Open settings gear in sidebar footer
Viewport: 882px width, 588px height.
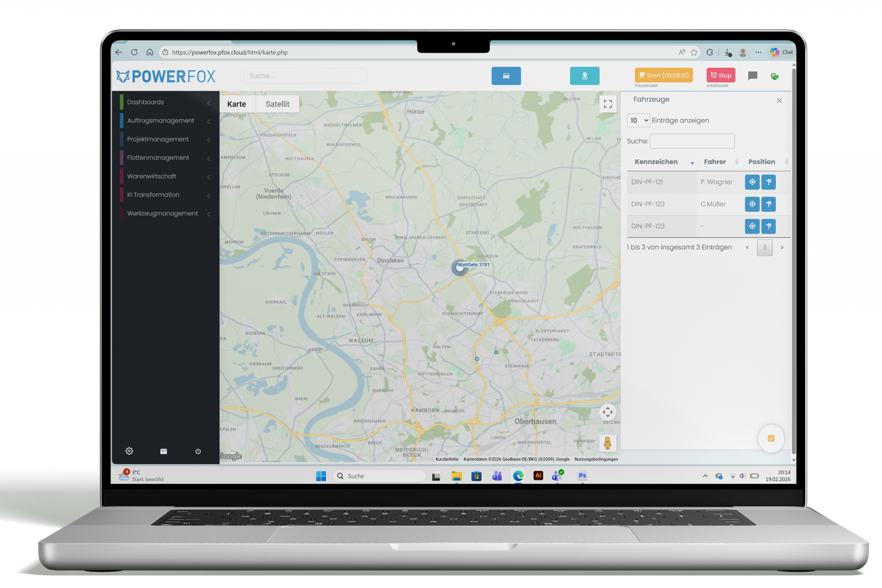pyautogui.click(x=129, y=451)
